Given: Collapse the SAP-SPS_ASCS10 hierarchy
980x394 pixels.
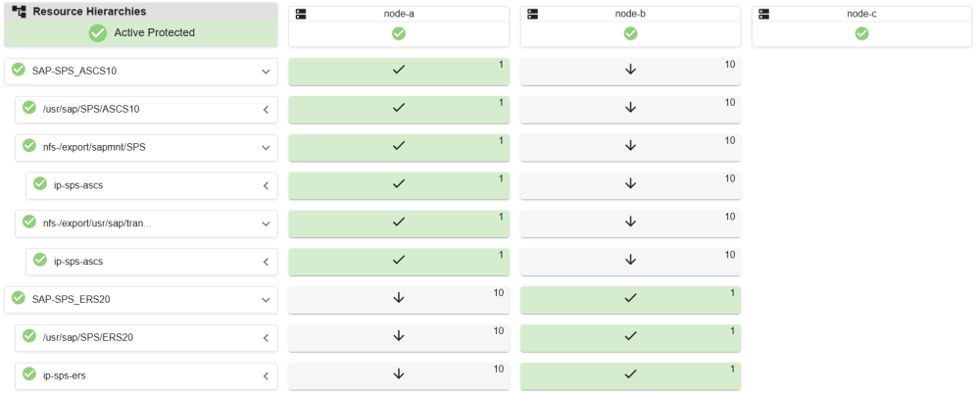Looking at the screenshot, I should click(x=265, y=72).
